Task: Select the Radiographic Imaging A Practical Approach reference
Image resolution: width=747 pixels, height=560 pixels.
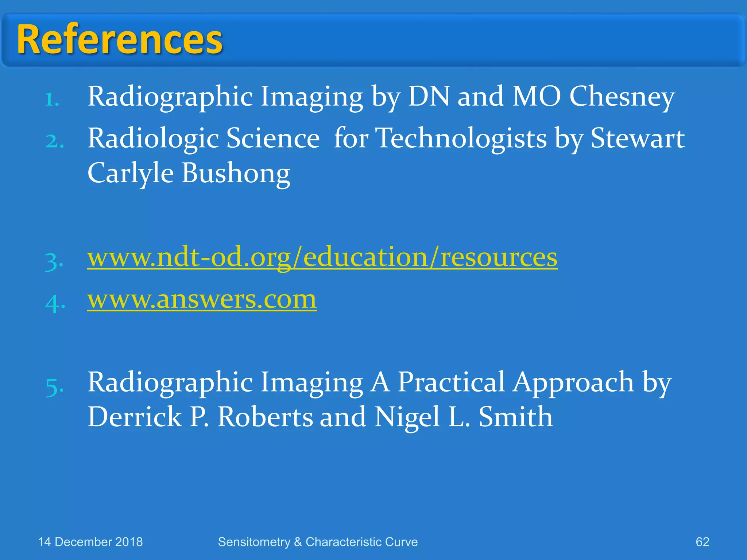Action: tap(379, 382)
